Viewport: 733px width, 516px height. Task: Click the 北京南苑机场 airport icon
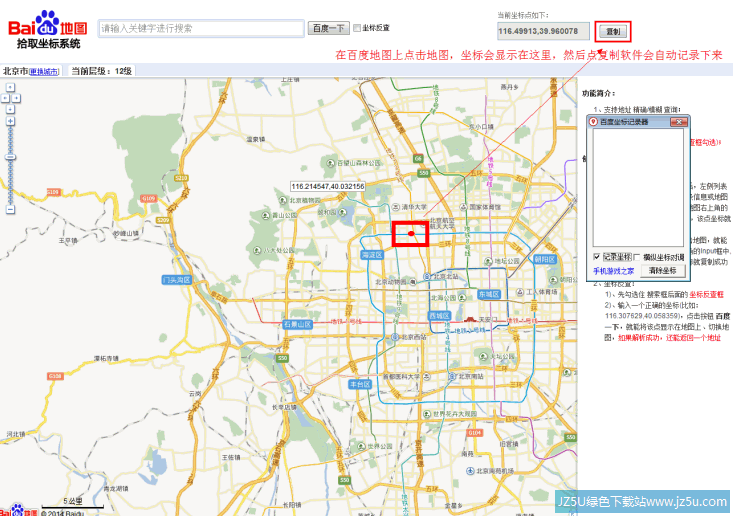[x=470, y=471]
